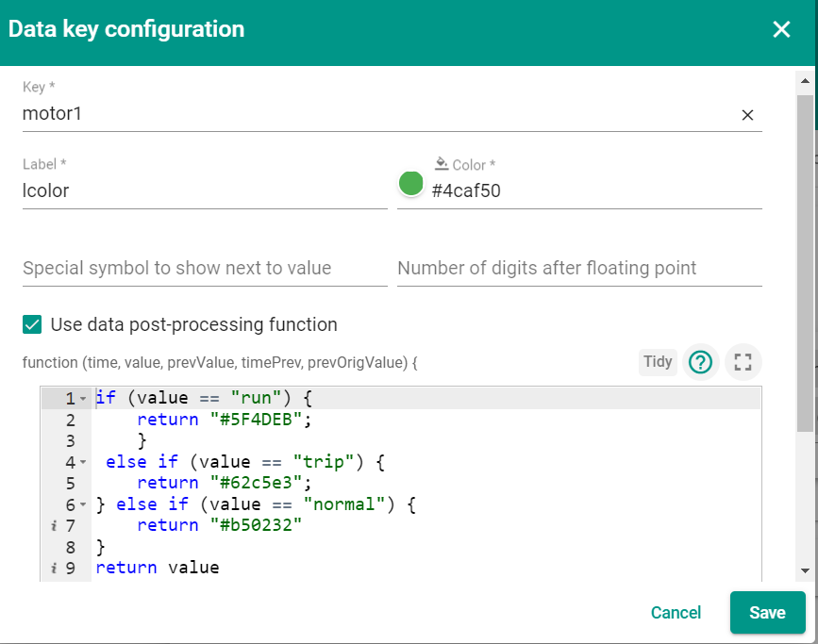Select the number of digits input field
818x644 pixels.
566,268
